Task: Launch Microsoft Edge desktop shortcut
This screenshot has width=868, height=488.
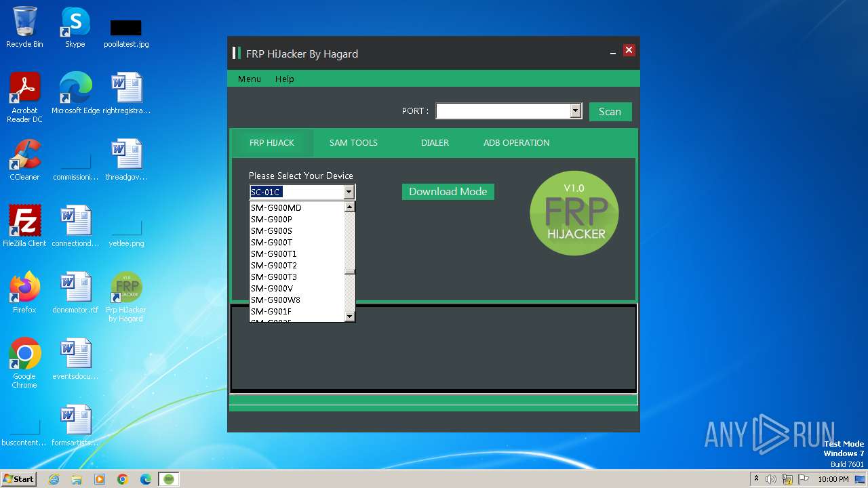Action: point(75,94)
